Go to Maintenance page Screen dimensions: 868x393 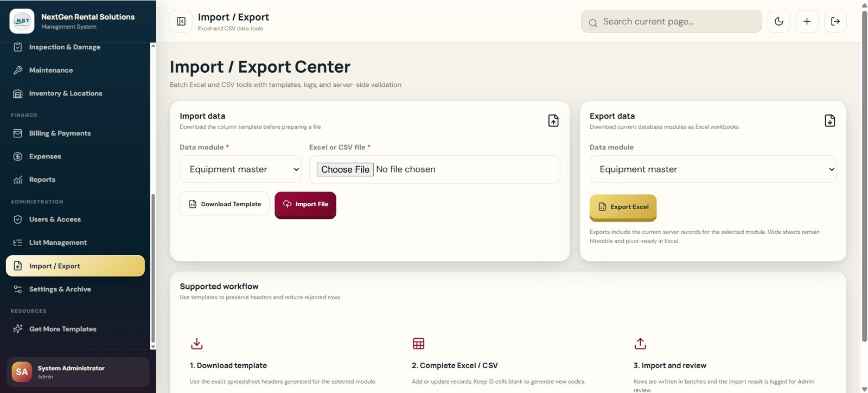point(75,70)
